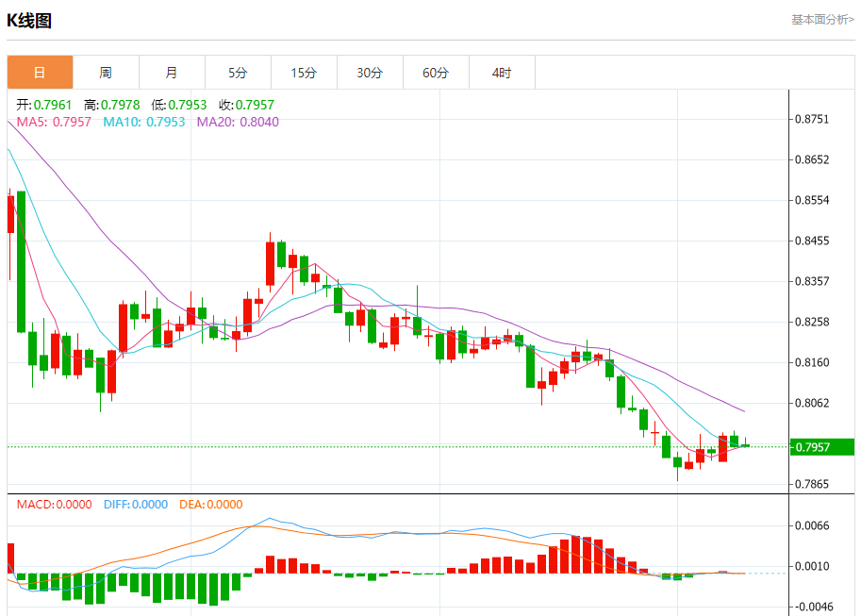
Task: Click the 0.0010 MACD axis label
Action: [x=812, y=567]
